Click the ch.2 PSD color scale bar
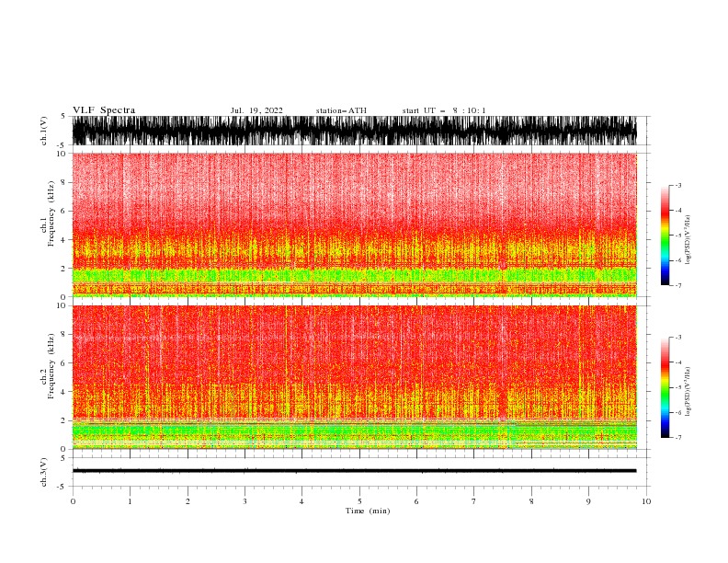 click(x=665, y=387)
